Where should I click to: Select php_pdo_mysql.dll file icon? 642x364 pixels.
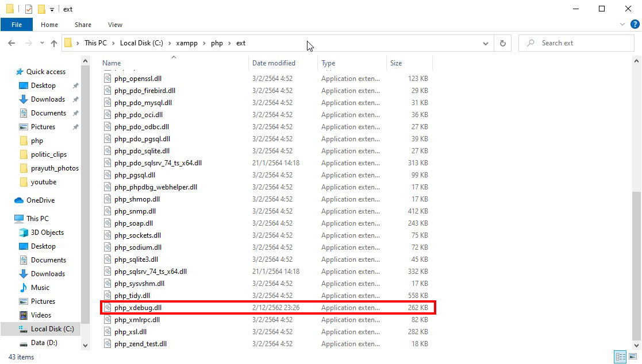tap(107, 103)
